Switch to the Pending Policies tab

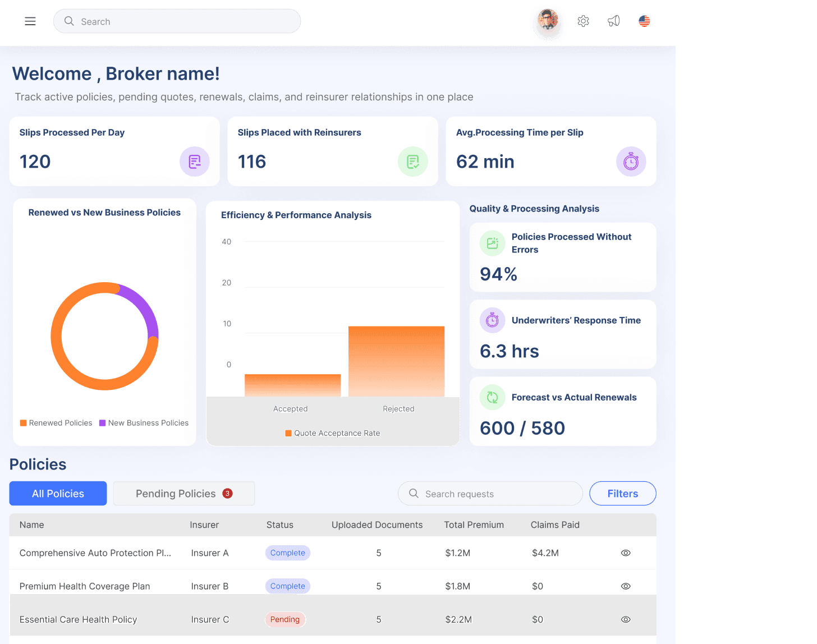(x=184, y=494)
